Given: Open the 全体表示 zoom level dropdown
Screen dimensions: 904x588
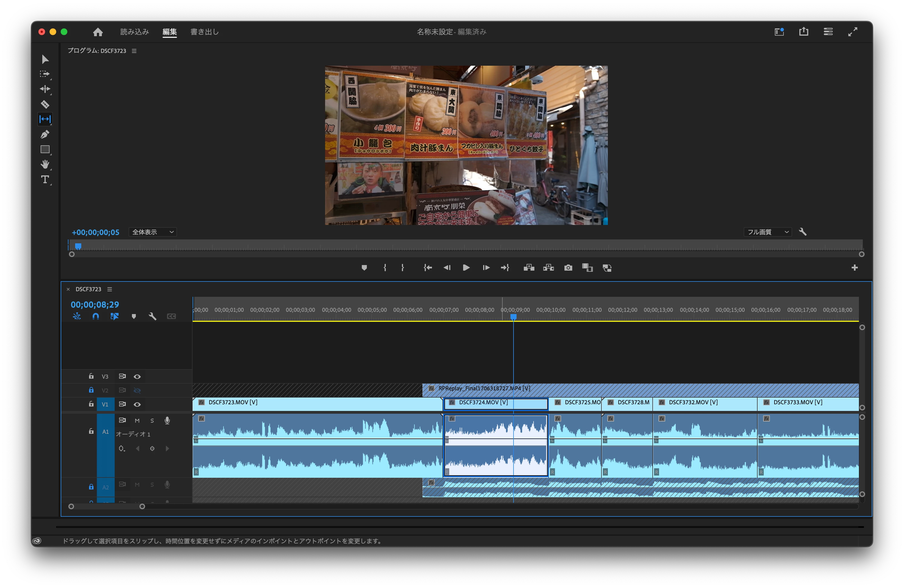Looking at the screenshot, I should click(x=153, y=232).
